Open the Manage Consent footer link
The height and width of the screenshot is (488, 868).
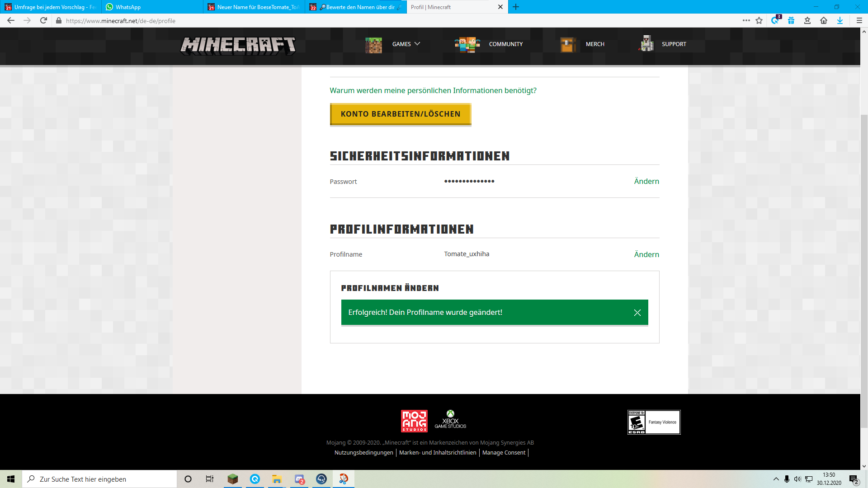click(x=504, y=453)
